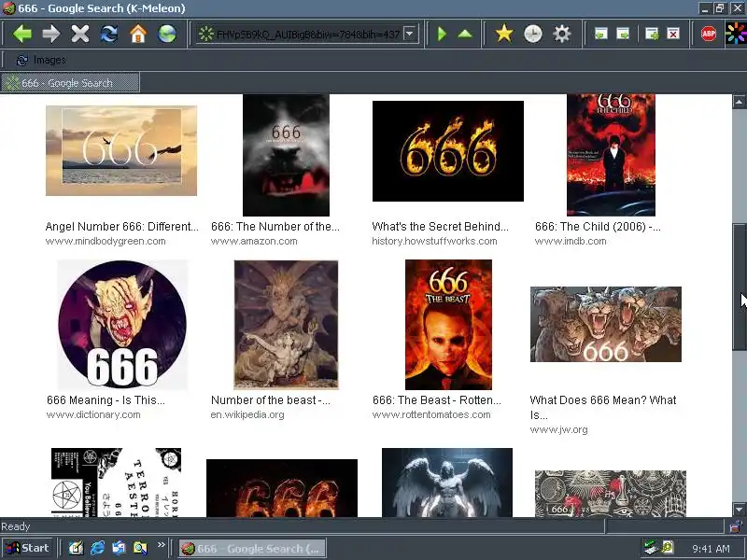Open the Wikipedia beast painting thumbnail

click(286, 325)
